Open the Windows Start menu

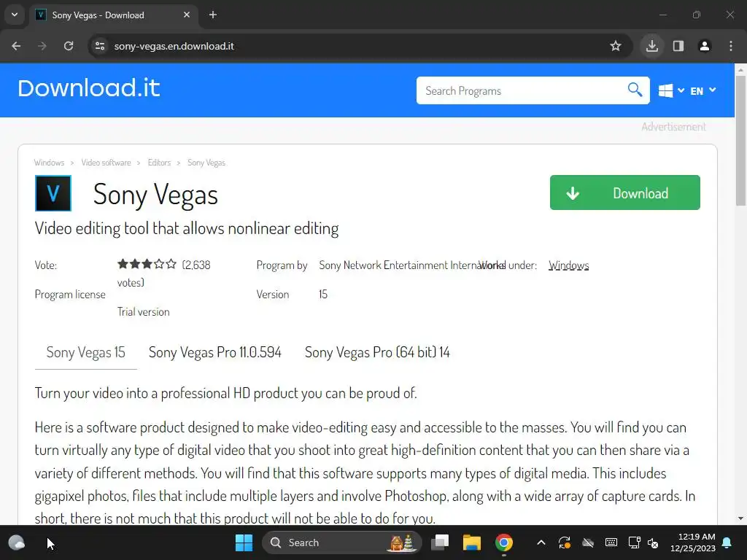point(244,542)
